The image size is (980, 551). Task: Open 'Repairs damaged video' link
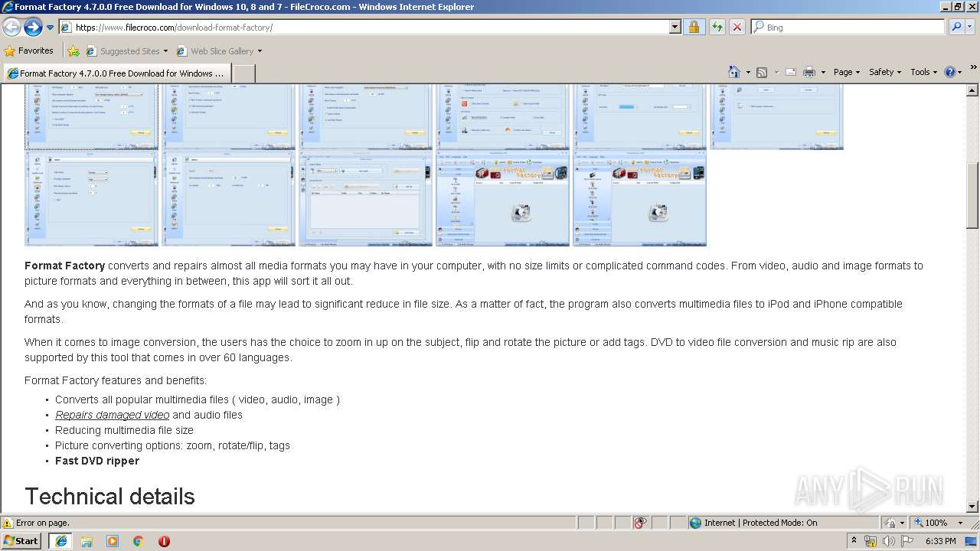pyautogui.click(x=112, y=415)
